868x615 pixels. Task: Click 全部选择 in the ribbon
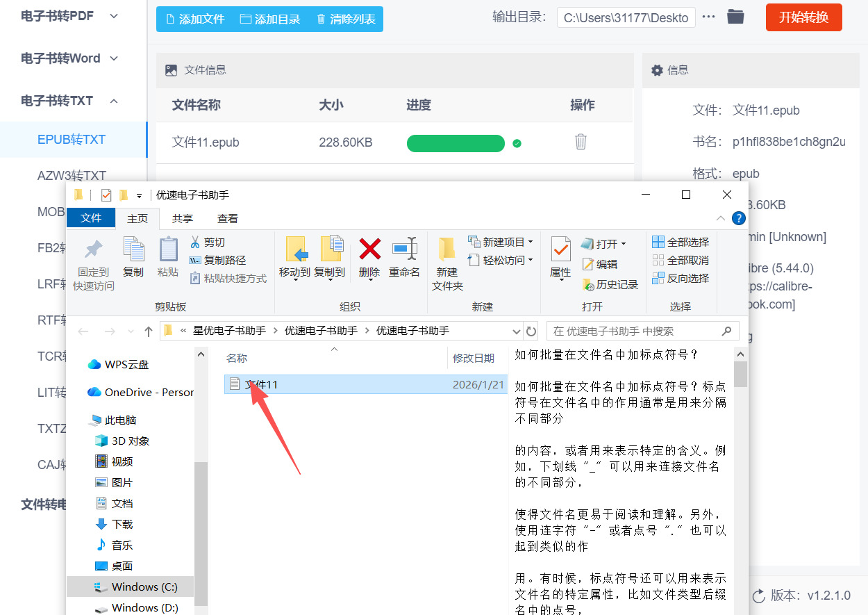click(681, 242)
